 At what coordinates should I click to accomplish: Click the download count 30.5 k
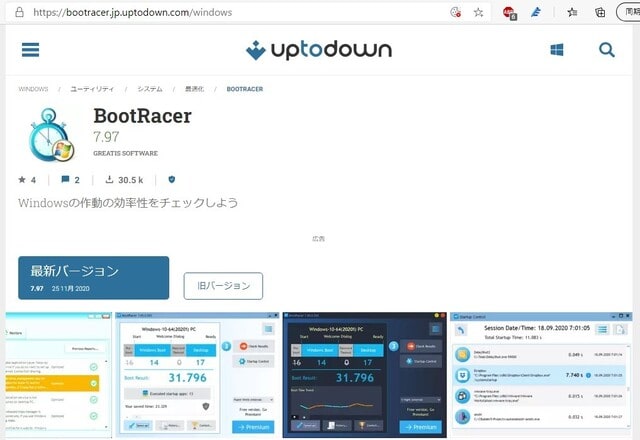[124, 180]
